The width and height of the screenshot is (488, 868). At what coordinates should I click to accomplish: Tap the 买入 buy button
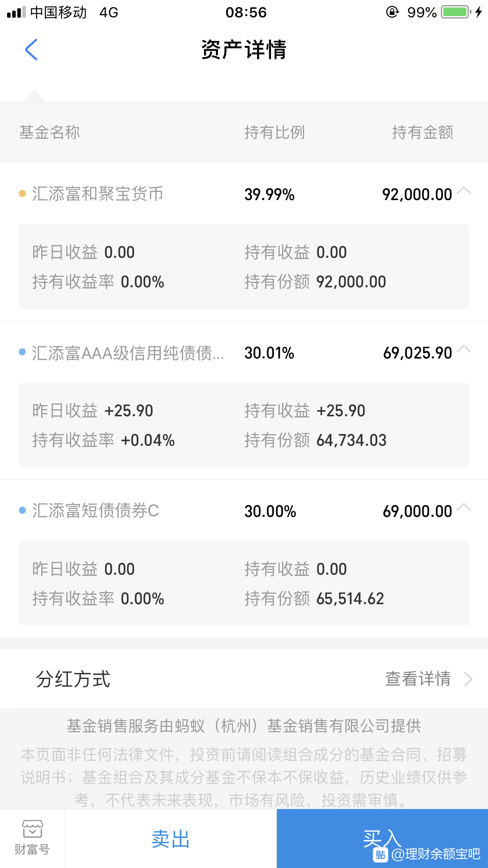(382, 839)
